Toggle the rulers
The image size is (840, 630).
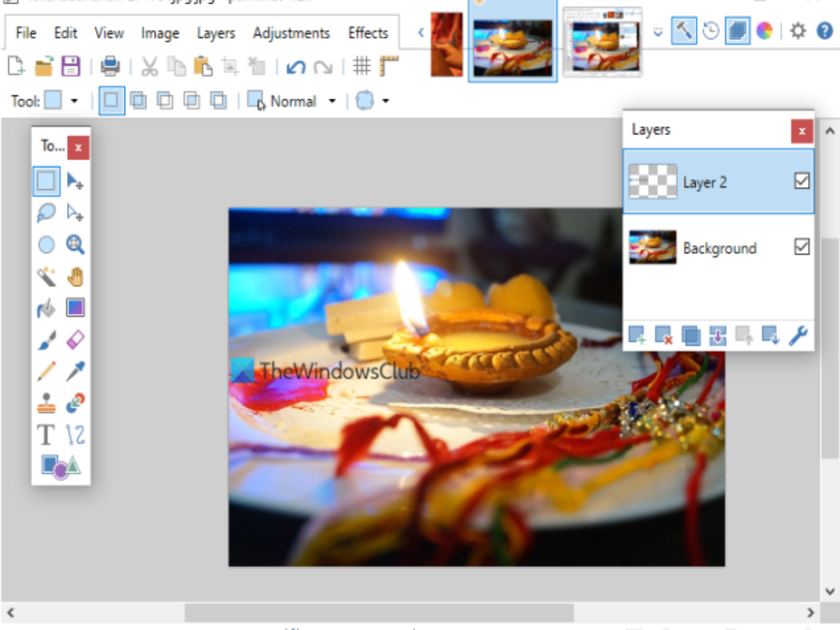(388, 66)
